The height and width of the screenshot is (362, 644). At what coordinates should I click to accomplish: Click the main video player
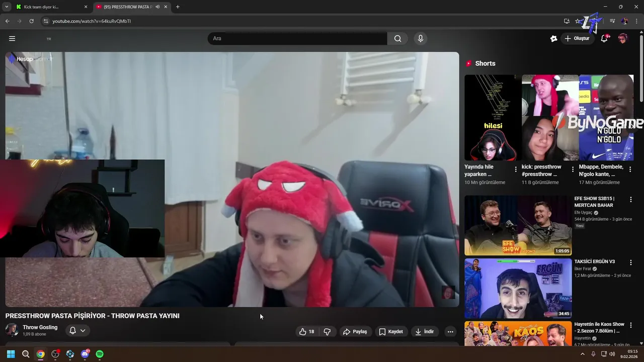[x=232, y=179]
